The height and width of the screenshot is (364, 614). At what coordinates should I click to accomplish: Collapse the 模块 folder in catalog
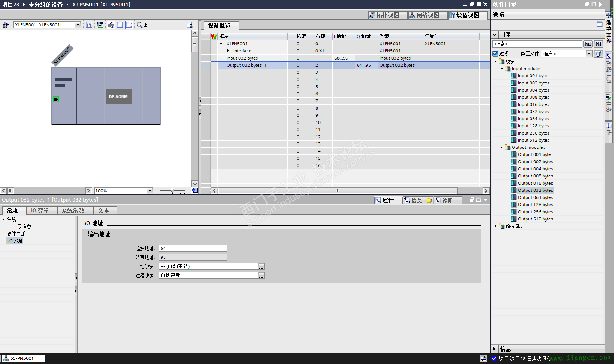click(x=496, y=61)
